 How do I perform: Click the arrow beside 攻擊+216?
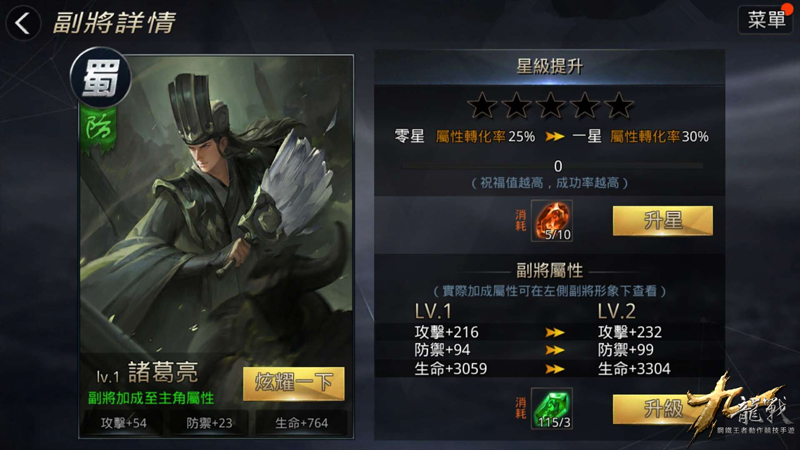point(555,333)
